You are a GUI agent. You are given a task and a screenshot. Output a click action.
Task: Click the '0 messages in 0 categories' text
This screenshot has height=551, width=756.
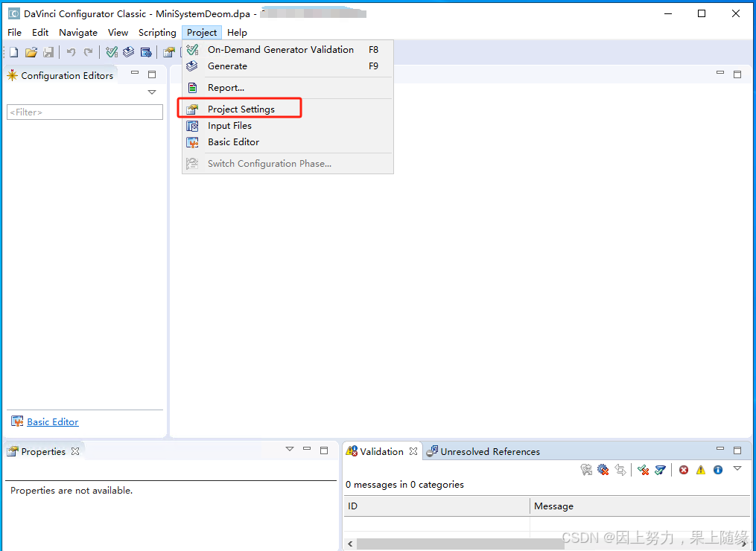tap(404, 485)
